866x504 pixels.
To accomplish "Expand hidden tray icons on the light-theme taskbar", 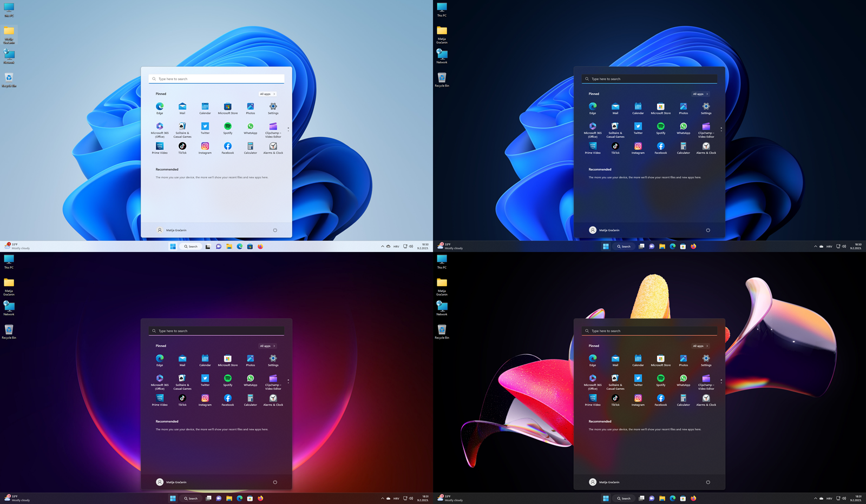I will pos(382,246).
